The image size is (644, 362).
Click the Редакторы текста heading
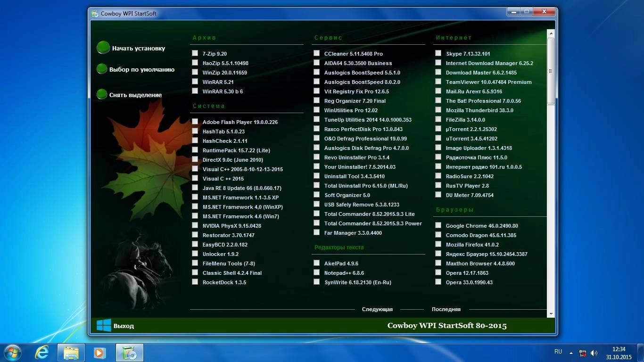339,247
